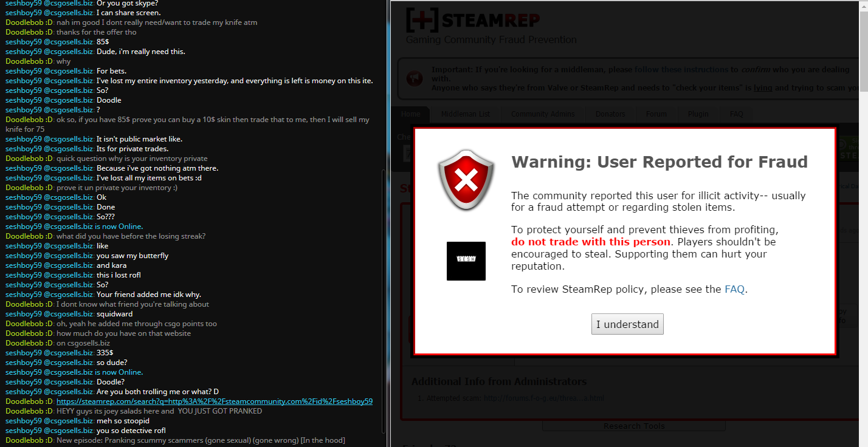
Task: Open the FAQ link in warning dialog
Action: (x=734, y=289)
